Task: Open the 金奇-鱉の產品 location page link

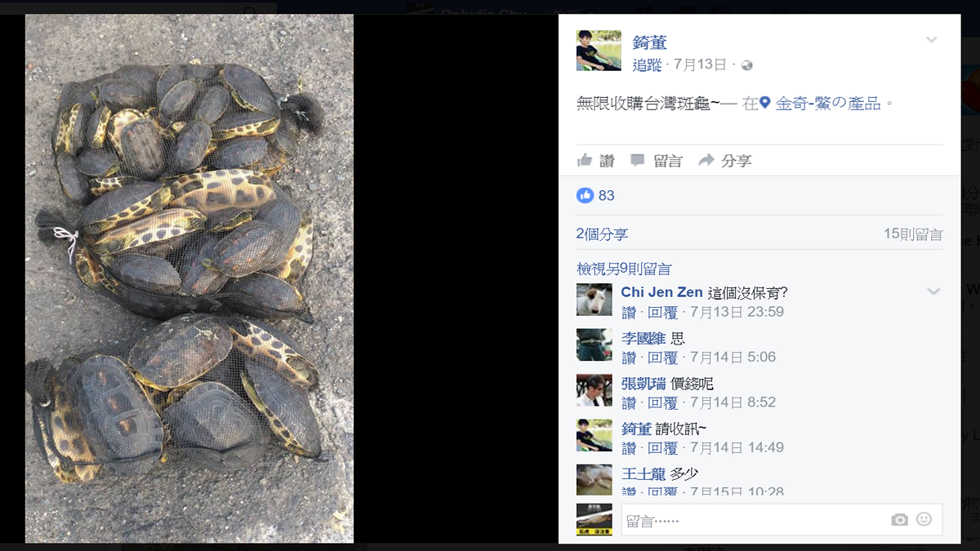Action: [x=828, y=104]
